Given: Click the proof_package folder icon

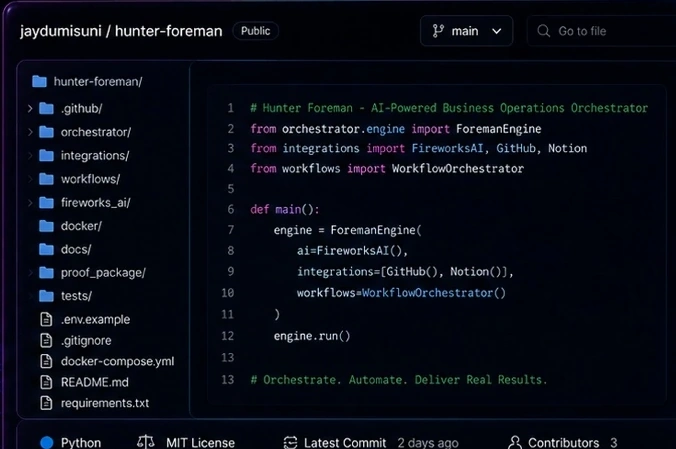Looking at the screenshot, I should coord(46,273).
